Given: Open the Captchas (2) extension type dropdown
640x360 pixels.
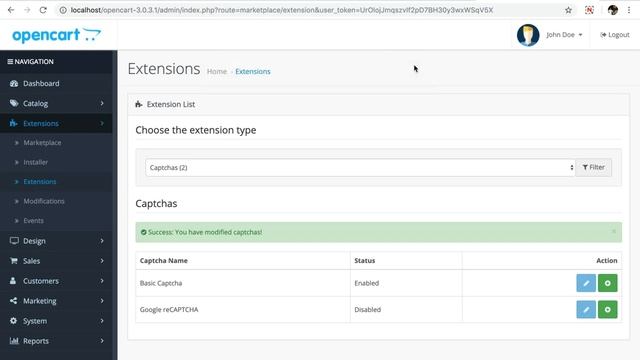Looking at the screenshot, I should 360,168.
